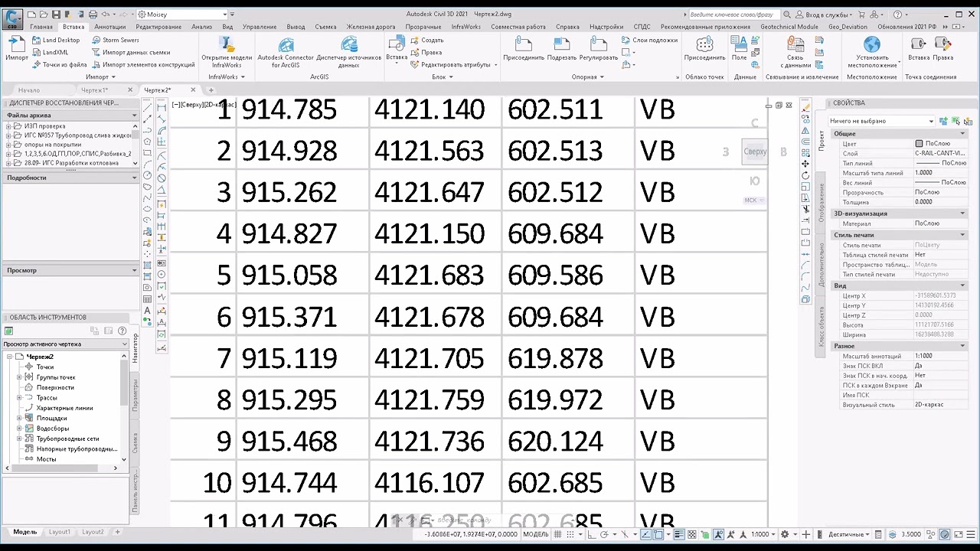
Task: Toggle lineweight display in status bar
Action: tap(681, 534)
